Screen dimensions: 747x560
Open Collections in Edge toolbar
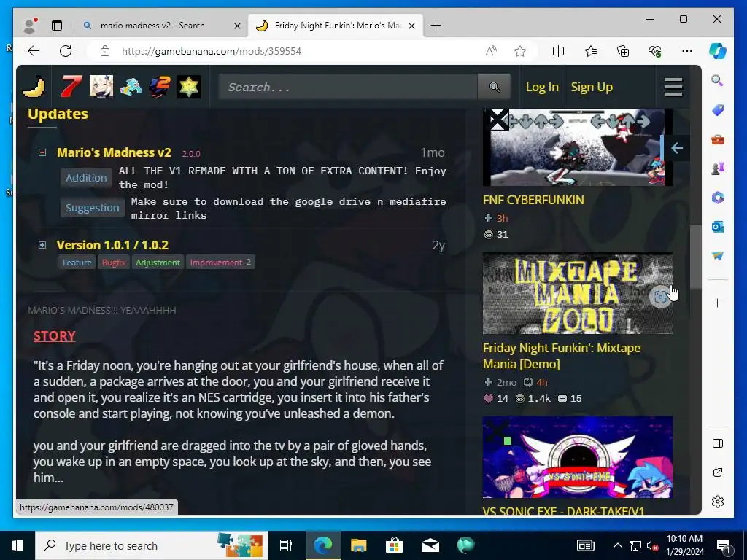pyautogui.click(x=623, y=51)
